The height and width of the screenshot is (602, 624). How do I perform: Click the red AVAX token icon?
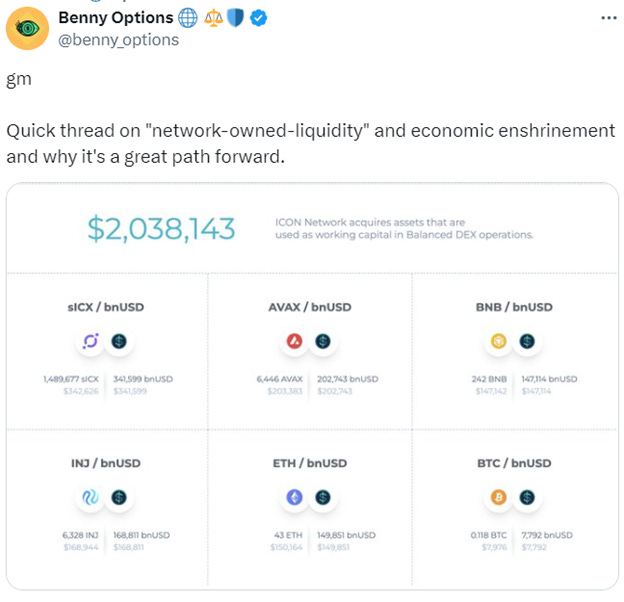(x=296, y=342)
